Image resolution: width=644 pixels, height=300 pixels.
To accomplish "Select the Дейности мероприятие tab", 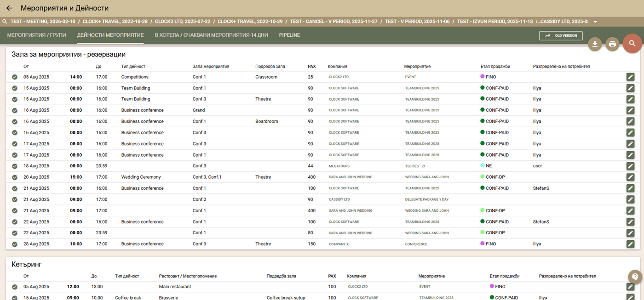I will point(110,35).
